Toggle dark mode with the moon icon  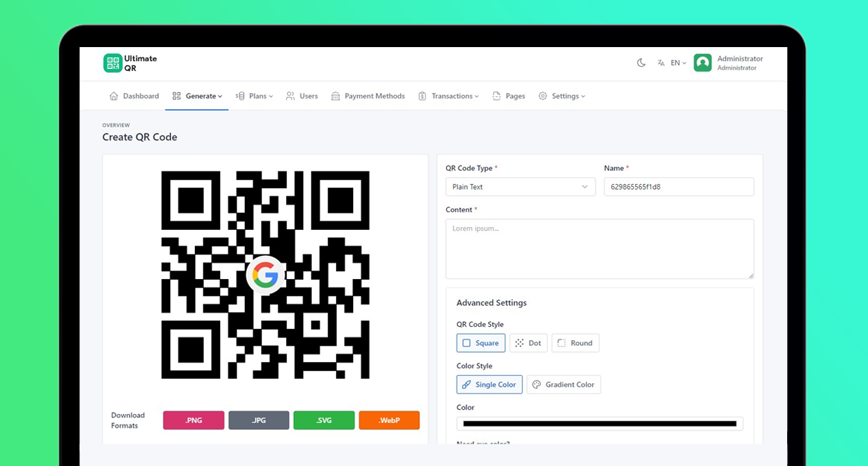(x=641, y=63)
